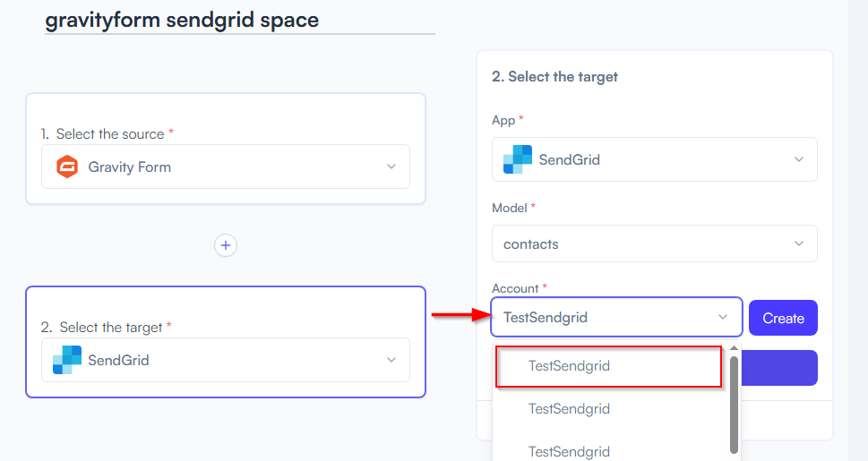
Task: Click the purple button below Create
Action: 779,368
